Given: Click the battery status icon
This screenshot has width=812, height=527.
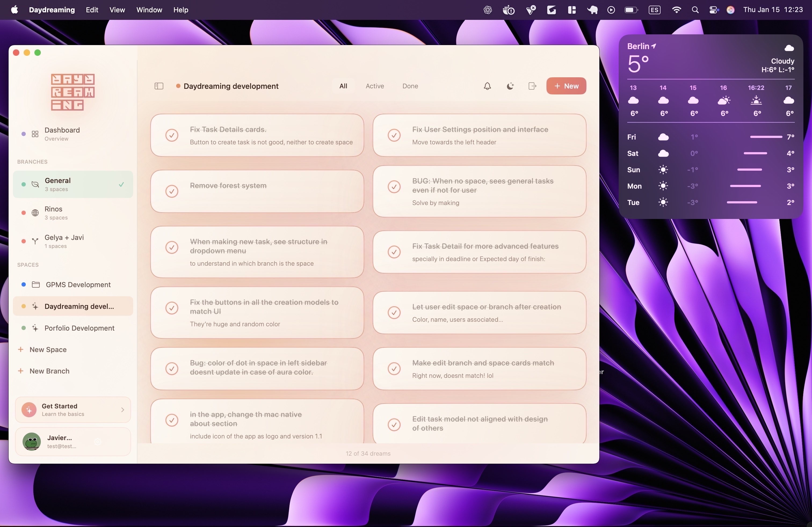Looking at the screenshot, I should [631, 10].
